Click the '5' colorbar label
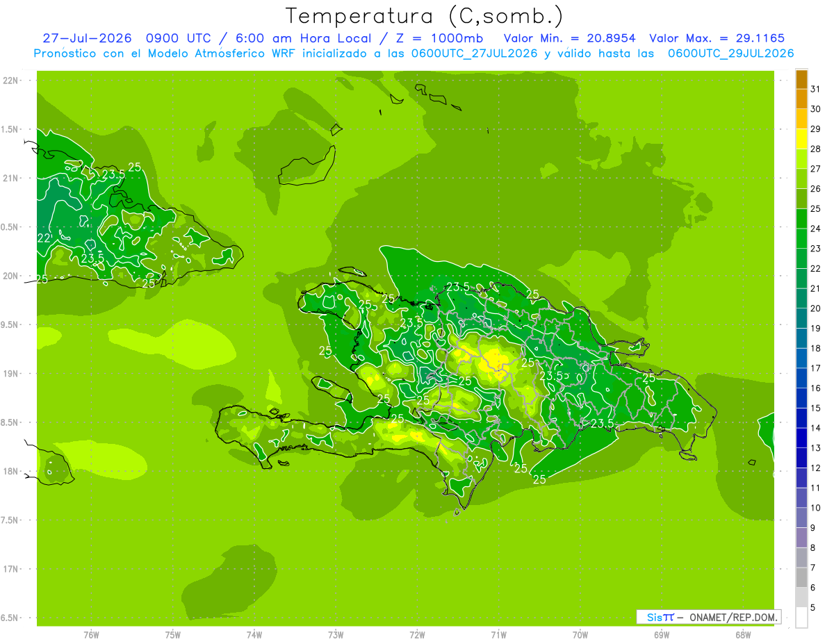The width and height of the screenshot is (834, 644). (x=813, y=608)
